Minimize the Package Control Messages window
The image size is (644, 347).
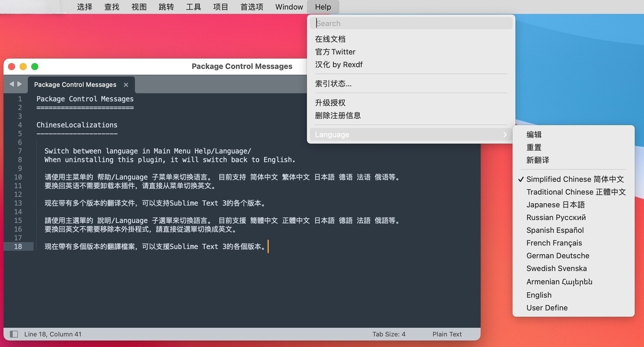click(23, 67)
